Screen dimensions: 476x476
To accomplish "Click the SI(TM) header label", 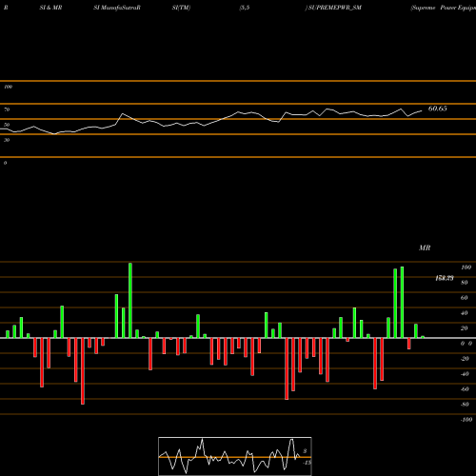I will tap(181, 8).
